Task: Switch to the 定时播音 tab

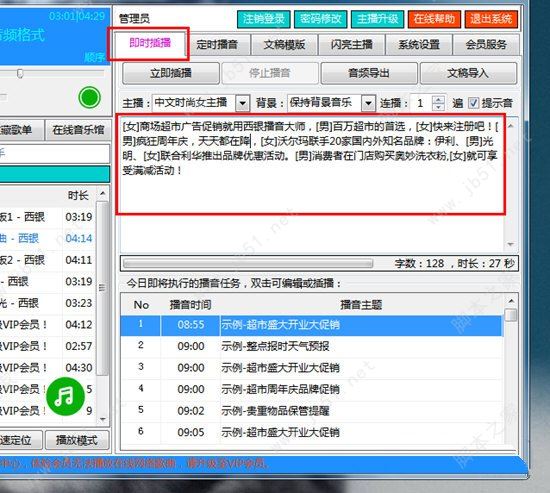Action: [x=217, y=45]
